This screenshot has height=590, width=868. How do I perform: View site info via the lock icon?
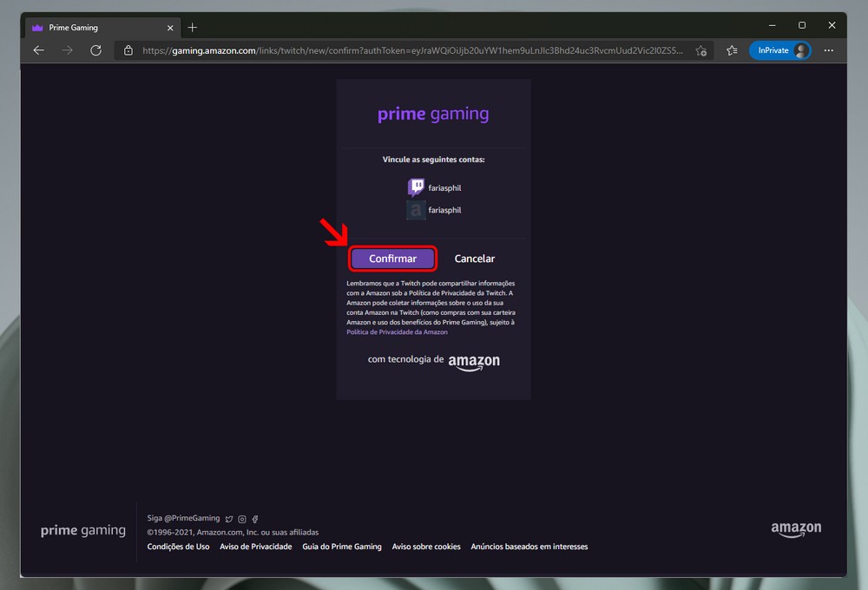[128, 50]
